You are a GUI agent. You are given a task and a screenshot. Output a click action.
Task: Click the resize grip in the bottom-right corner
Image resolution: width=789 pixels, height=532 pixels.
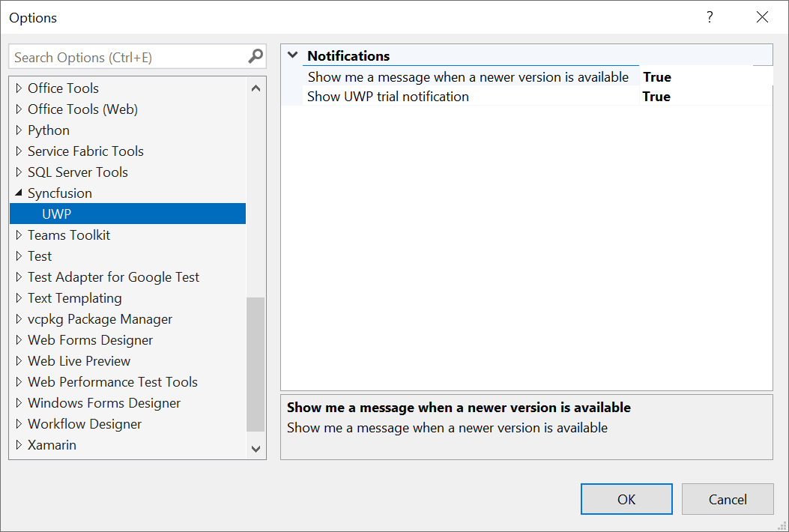[782, 525]
